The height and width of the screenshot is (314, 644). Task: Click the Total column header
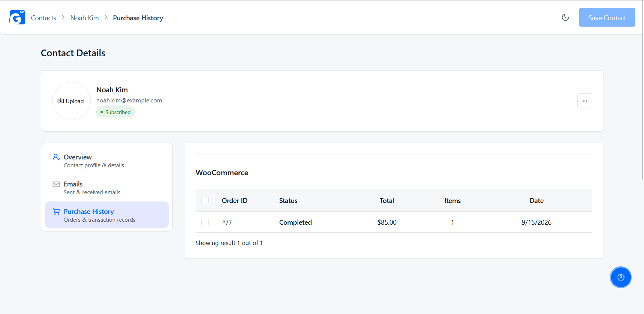click(387, 201)
